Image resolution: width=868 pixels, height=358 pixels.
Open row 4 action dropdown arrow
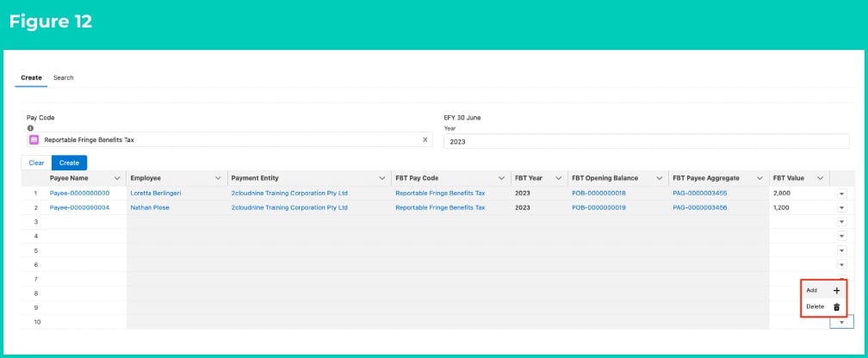tap(842, 237)
